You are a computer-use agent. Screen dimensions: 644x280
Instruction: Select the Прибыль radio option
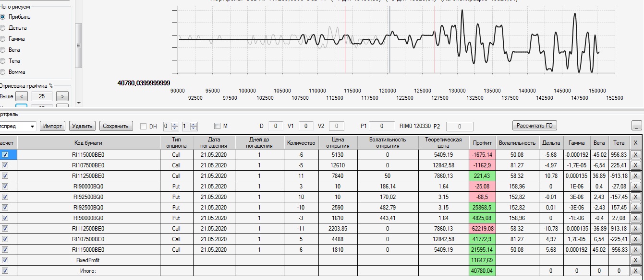[x=3, y=17]
